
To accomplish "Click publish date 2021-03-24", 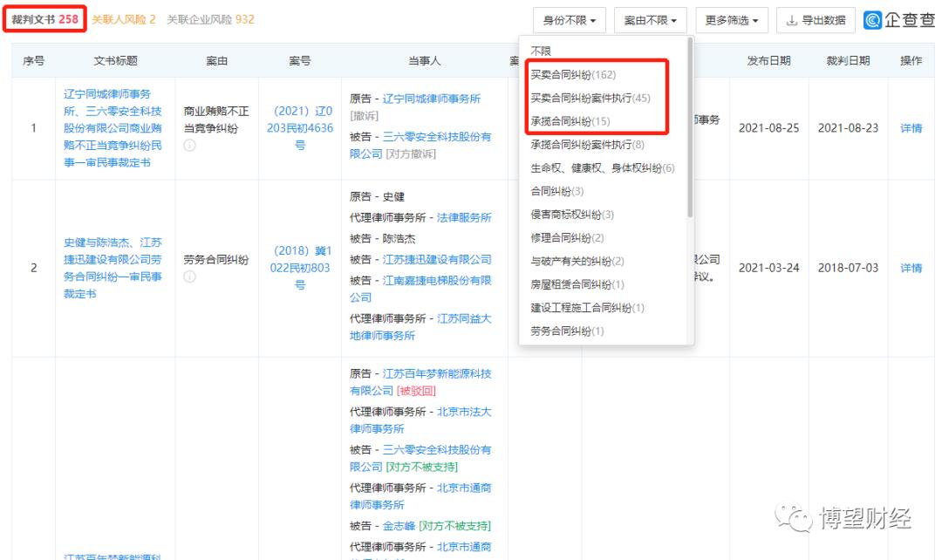I will coord(769,268).
